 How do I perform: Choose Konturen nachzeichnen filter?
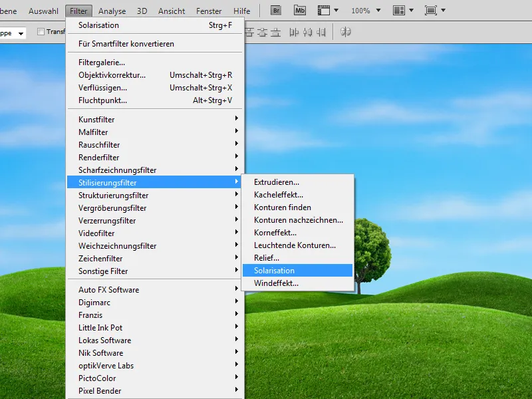[x=297, y=220]
